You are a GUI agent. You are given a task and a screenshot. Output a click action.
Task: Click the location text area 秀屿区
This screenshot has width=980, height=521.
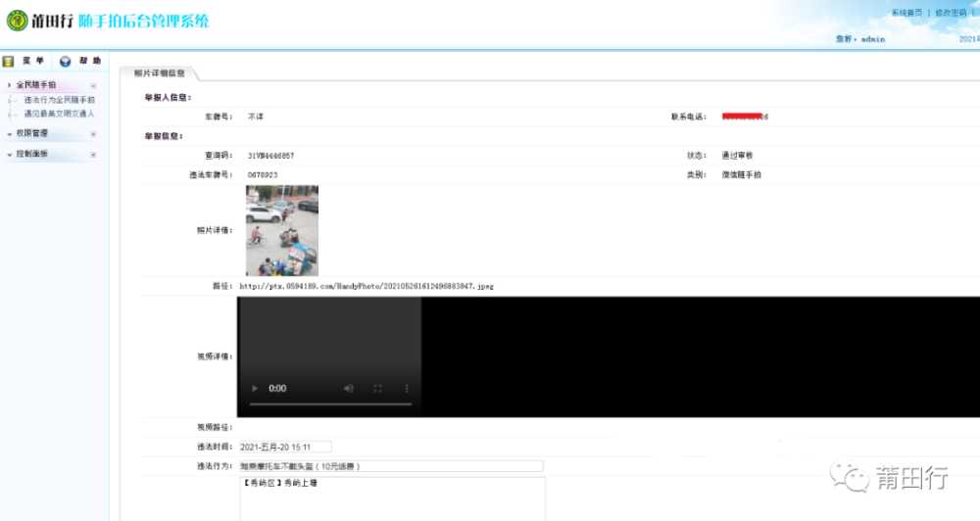pos(393,498)
